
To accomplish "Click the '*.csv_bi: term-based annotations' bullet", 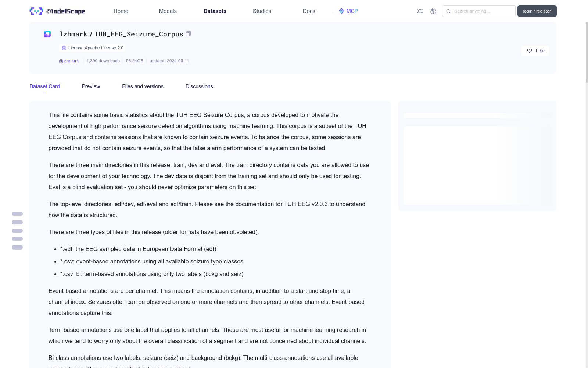I will pos(152,274).
